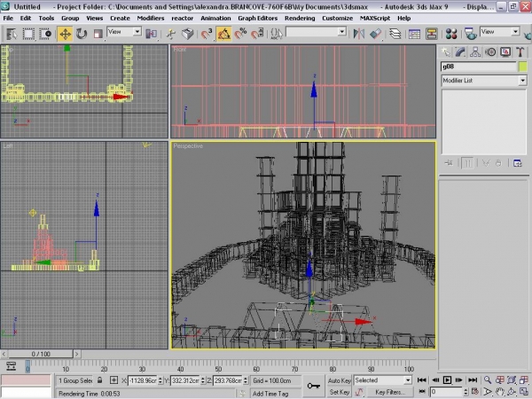Open the Render Scene teapot dialog icon
This screenshot has height=399, width=532.
(x=471, y=34)
